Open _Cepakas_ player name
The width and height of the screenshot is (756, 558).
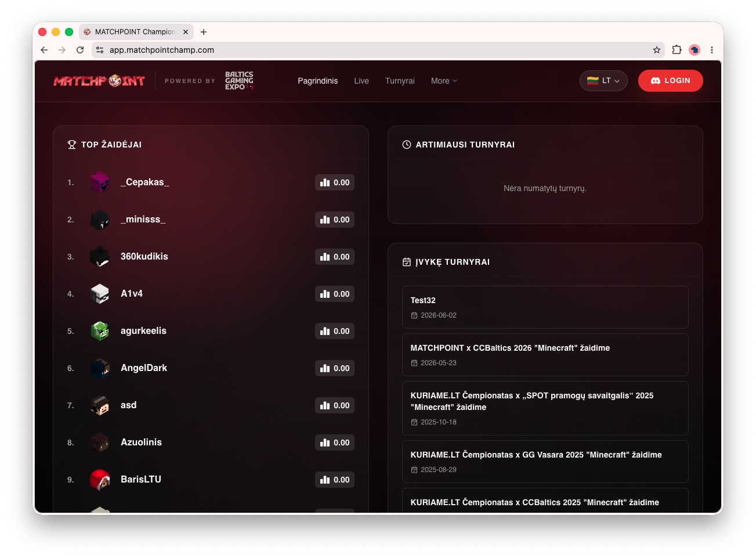pos(145,182)
